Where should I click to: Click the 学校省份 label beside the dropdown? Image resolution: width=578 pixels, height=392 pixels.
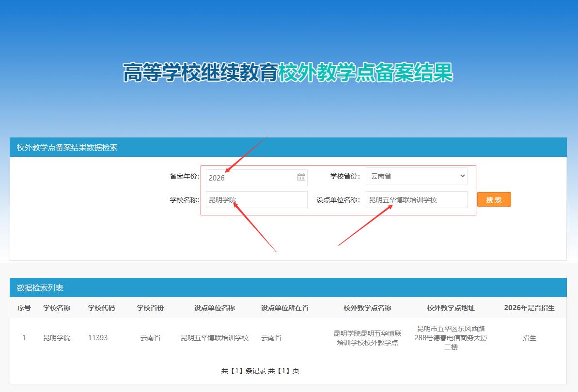click(x=345, y=176)
